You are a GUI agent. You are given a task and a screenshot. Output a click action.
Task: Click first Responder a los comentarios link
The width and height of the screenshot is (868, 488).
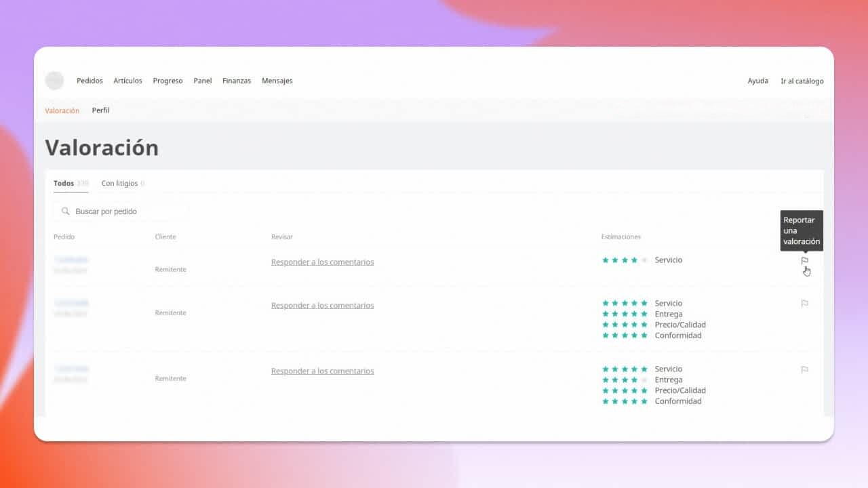click(x=322, y=262)
